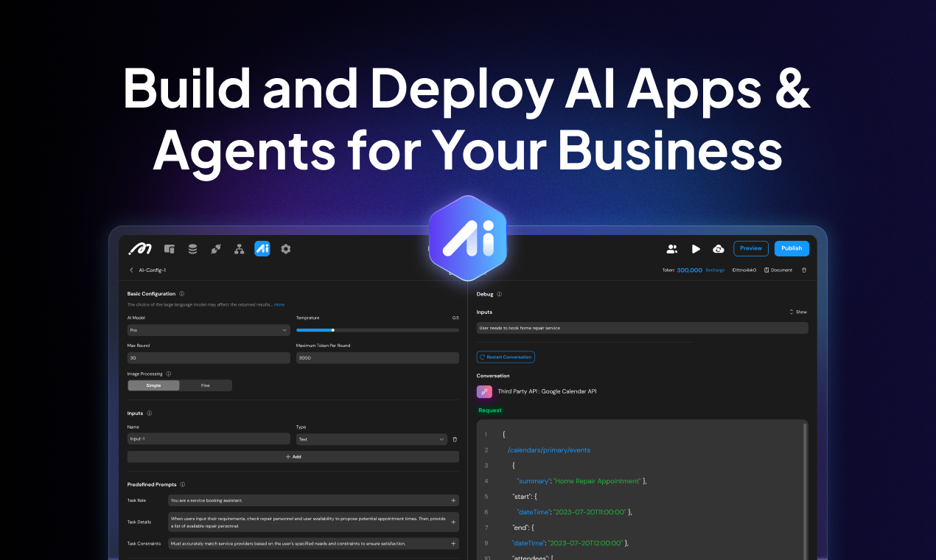Screen dimensions: 936x560
Task: Open the plug integrations icon in toolbar
Action: click(x=215, y=249)
